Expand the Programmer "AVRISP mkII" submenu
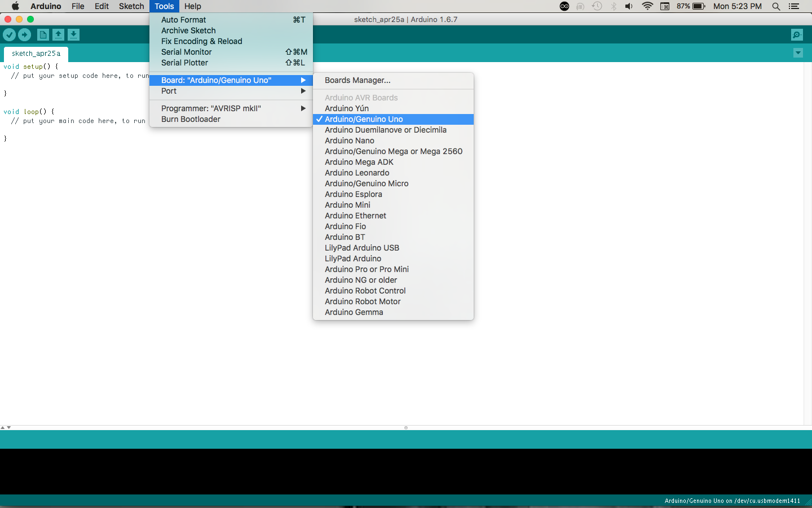 (x=231, y=108)
